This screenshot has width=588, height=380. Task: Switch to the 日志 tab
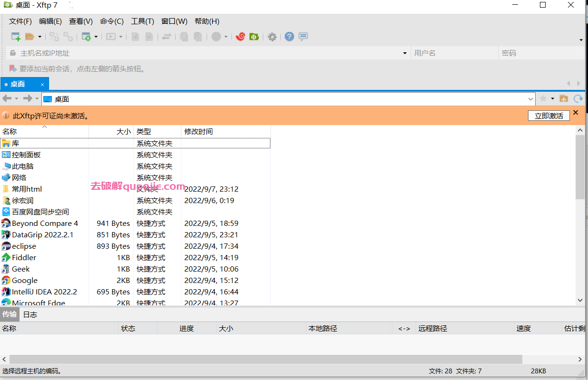coord(30,314)
